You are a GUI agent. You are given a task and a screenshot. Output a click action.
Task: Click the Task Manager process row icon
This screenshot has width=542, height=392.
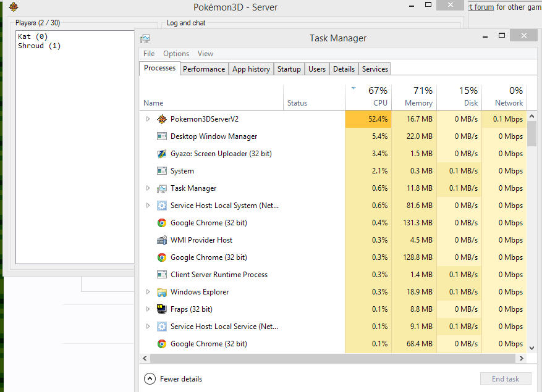162,188
